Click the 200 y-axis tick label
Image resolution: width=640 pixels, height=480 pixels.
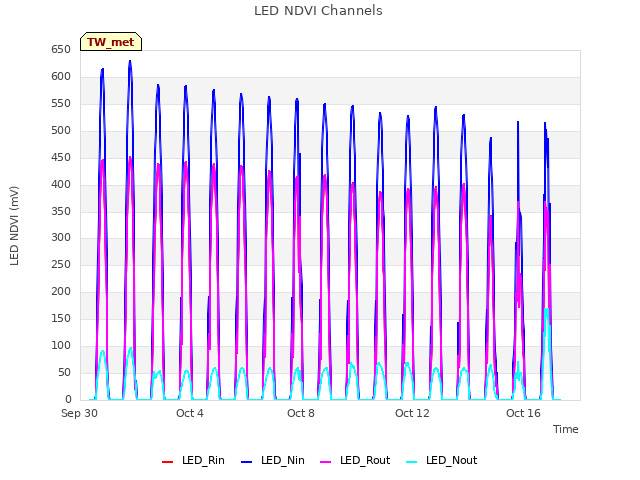[61, 291]
